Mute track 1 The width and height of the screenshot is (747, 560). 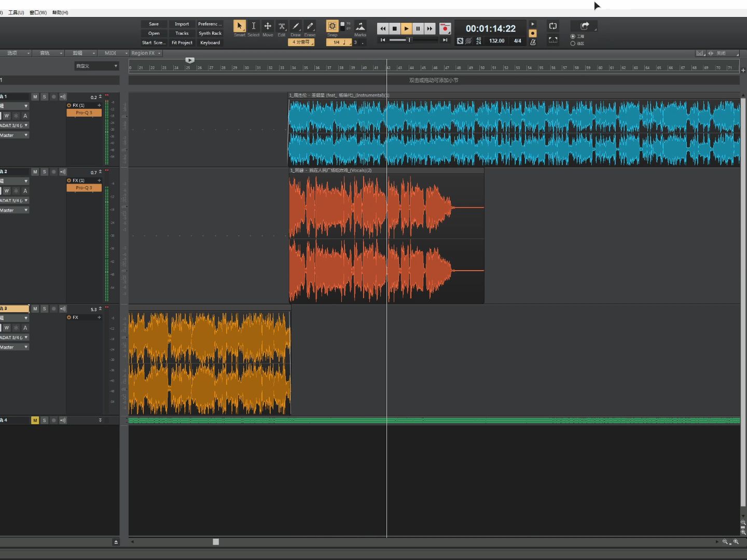pyautogui.click(x=35, y=97)
